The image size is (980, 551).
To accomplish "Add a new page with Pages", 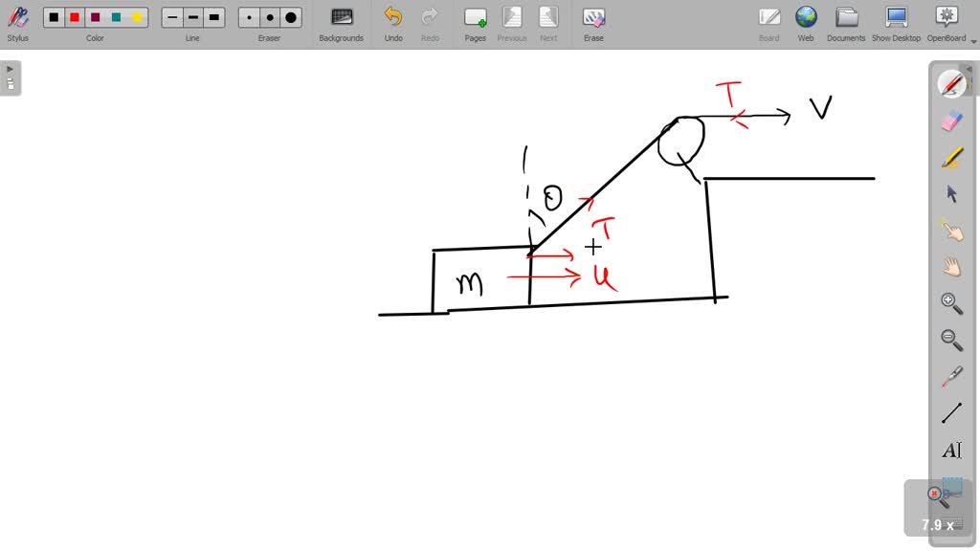I will [476, 23].
